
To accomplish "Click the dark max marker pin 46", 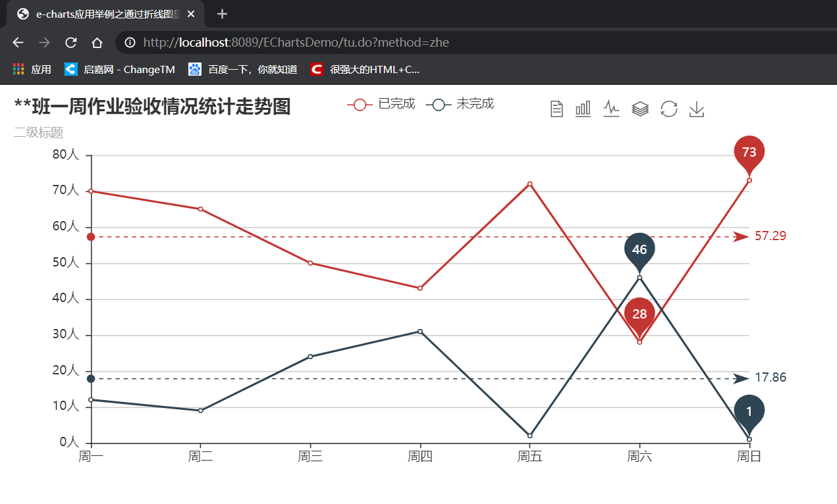I will (x=639, y=249).
